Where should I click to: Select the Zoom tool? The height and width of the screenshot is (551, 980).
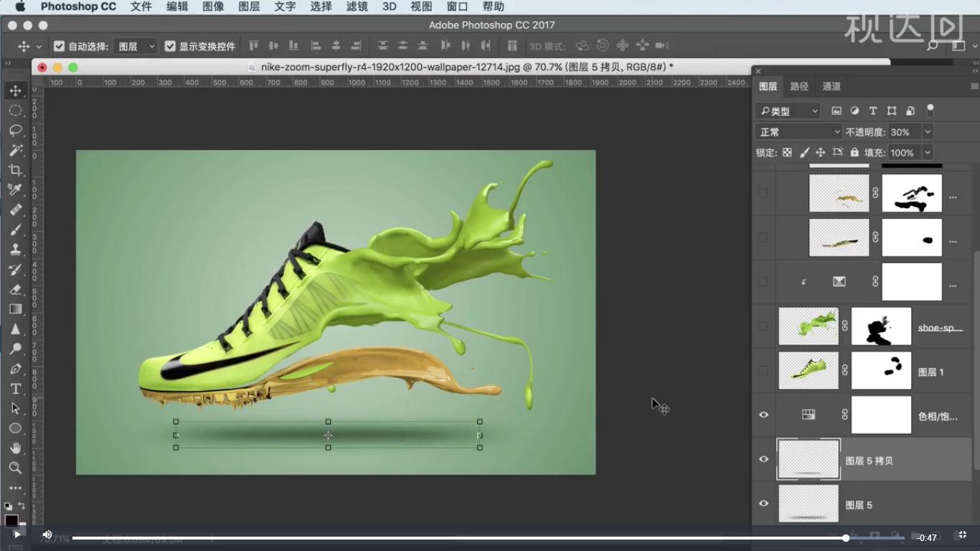coord(15,468)
